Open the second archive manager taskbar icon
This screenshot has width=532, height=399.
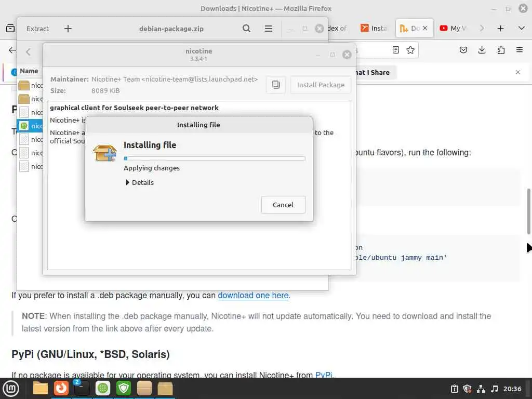pos(165,389)
